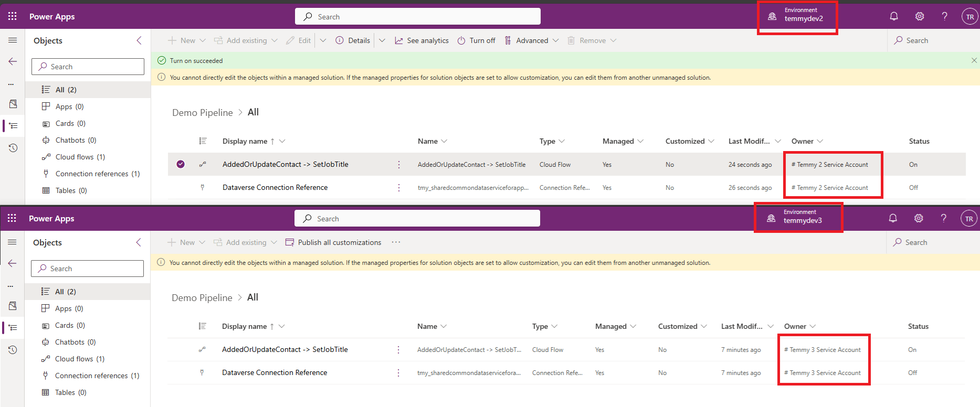Open overview page icon in temmydev2 left rail

(x=13, y=104)
